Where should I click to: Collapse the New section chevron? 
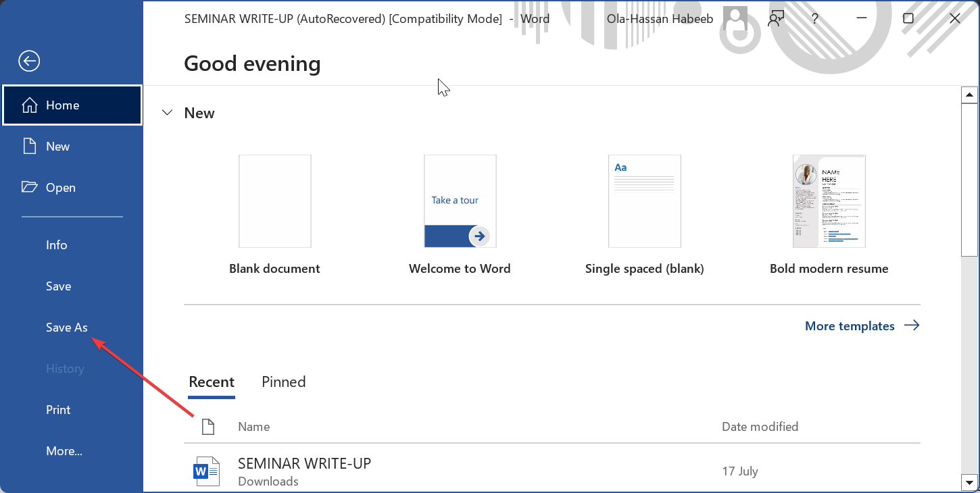click(x=167, y=113)
